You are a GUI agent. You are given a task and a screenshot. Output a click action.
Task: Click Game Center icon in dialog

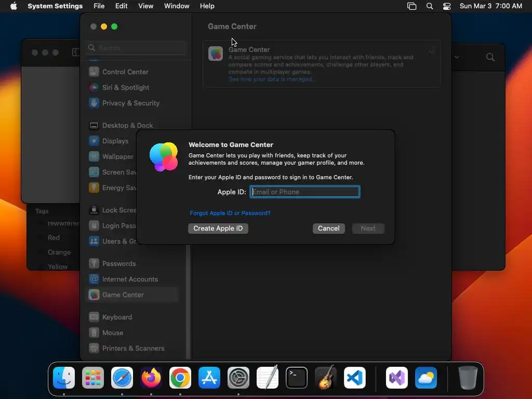(164, 157)
